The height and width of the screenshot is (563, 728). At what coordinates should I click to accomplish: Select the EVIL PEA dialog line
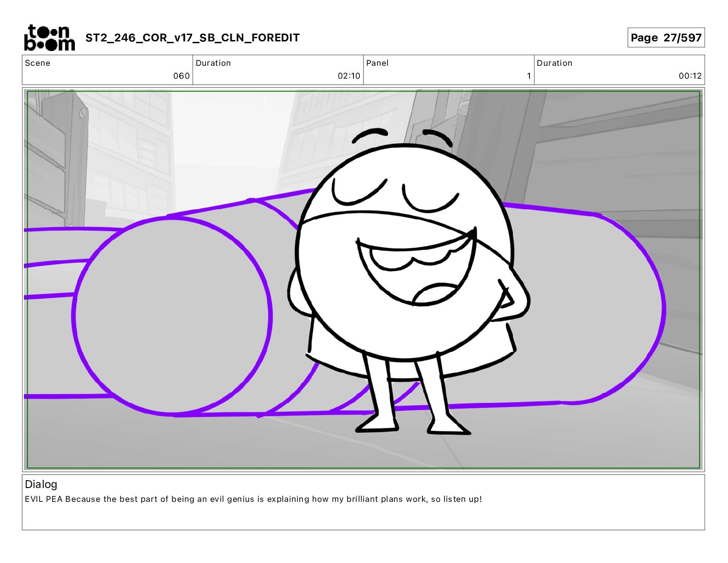point(253,499)
